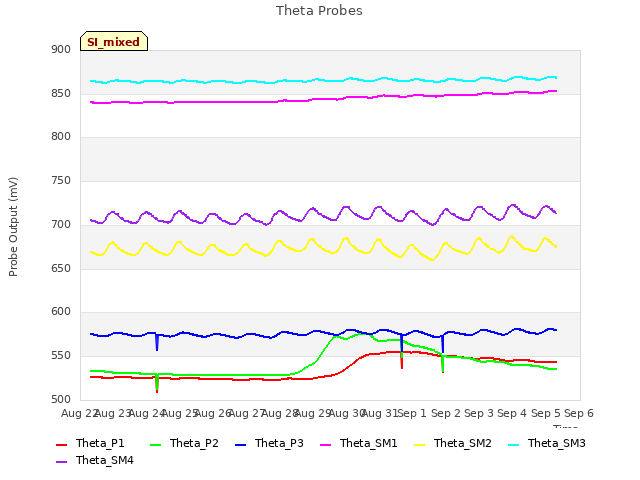Click the 600 y-axis tick label
Viewport: 640px width, 480px height.
point(61,312)
